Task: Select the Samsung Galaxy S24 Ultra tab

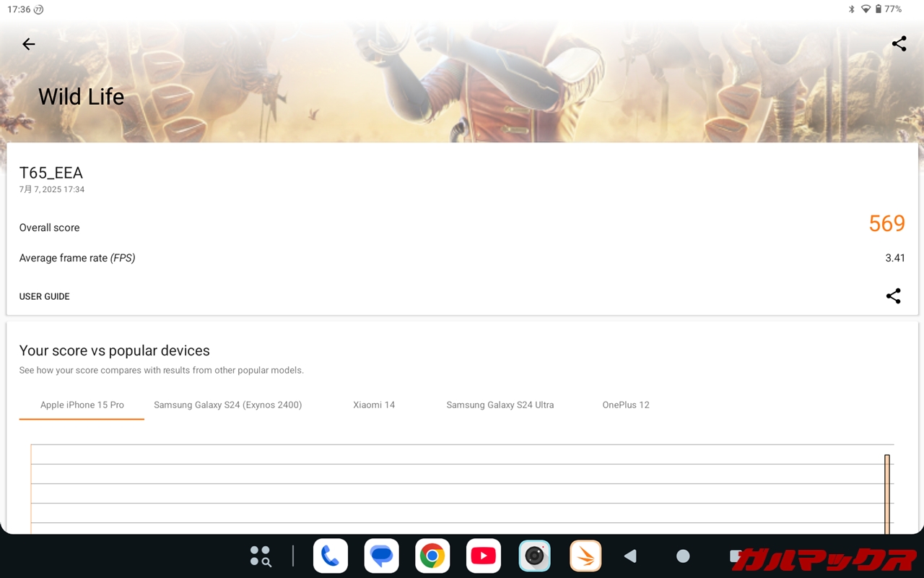Action: [500, 405]
